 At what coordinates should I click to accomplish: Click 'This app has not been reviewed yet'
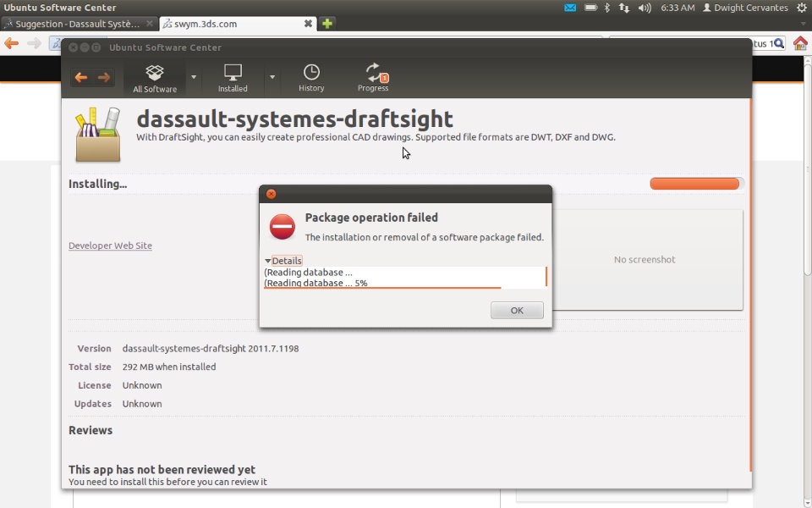(162, 470)
